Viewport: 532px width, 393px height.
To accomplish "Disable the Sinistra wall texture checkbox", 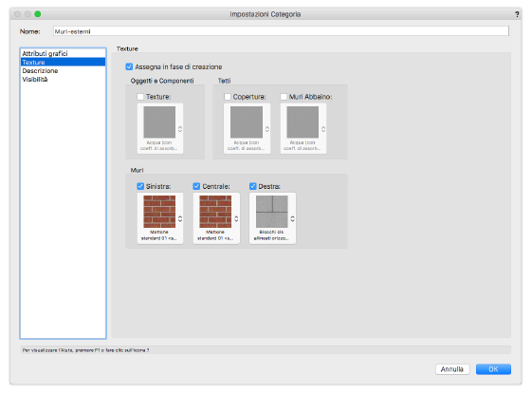I will pyautogui.click(x=140, y=186).
